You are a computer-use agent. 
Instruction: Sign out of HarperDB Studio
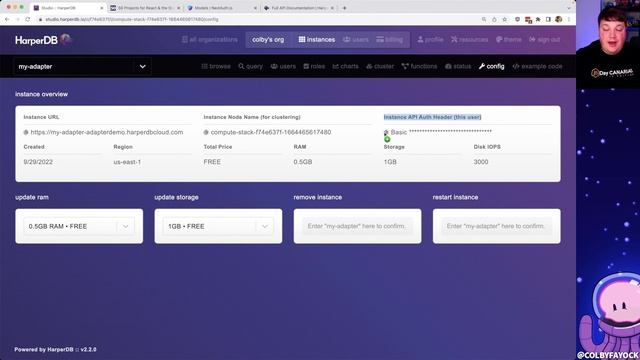pyautogui.click(x=544, y=40)
